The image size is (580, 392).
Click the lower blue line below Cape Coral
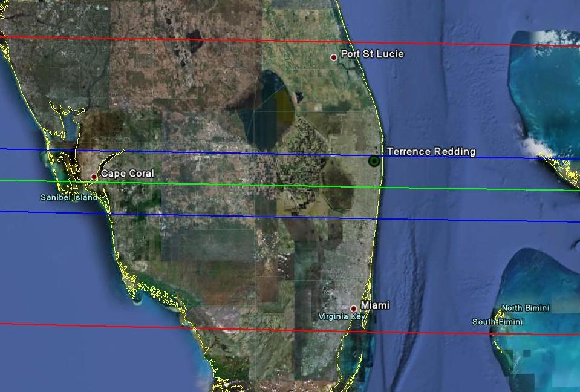tap(181, 215)
